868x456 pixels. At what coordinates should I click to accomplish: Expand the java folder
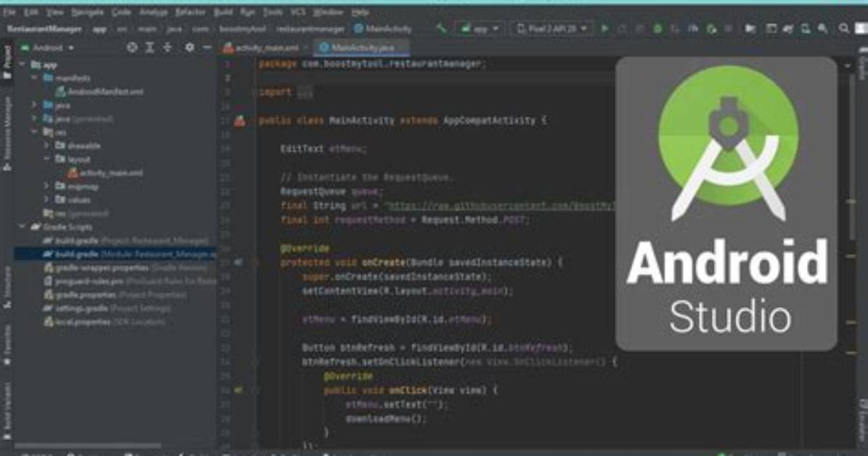[x=34, y=105]
